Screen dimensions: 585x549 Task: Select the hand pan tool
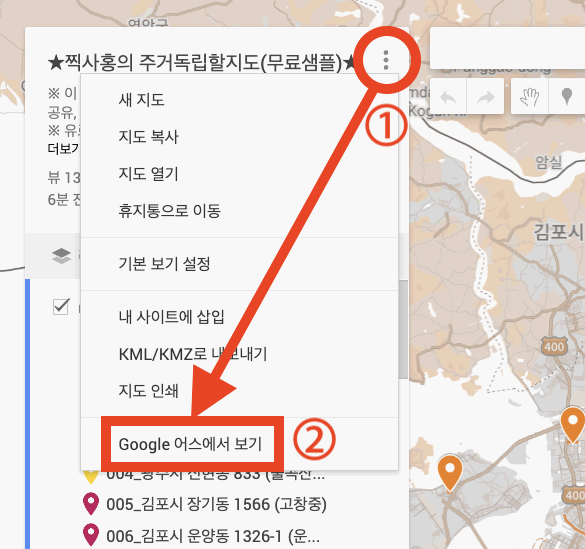click(530, 96)
